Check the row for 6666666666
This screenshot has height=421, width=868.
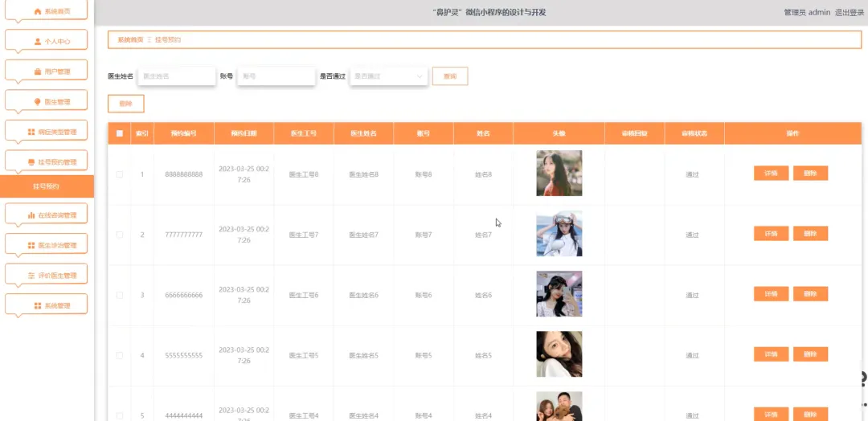120,295
